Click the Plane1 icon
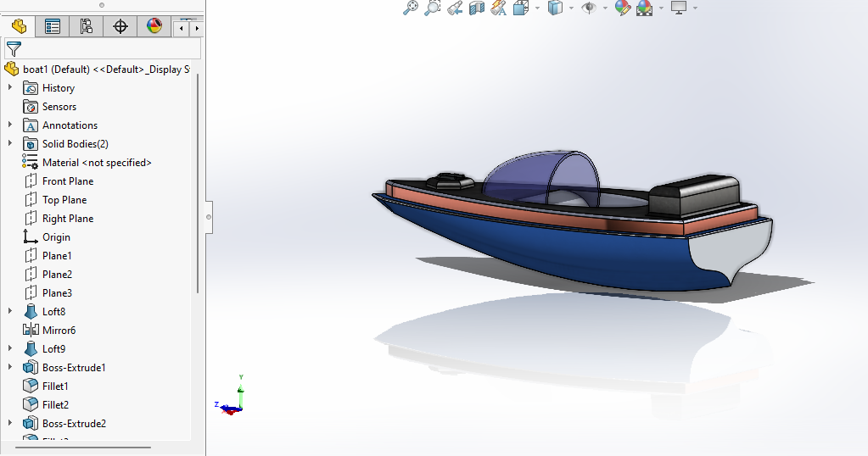This screenshot has width=868, height=456. (31, 255)
